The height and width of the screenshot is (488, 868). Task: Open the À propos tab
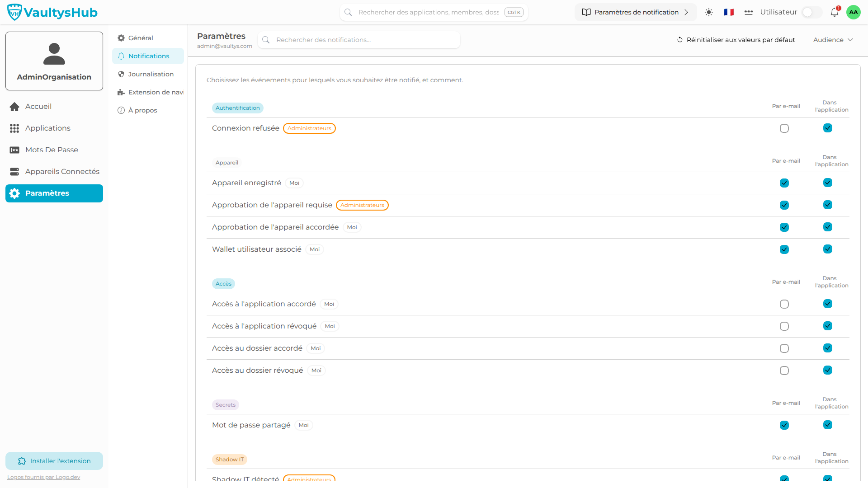point(148,110)
